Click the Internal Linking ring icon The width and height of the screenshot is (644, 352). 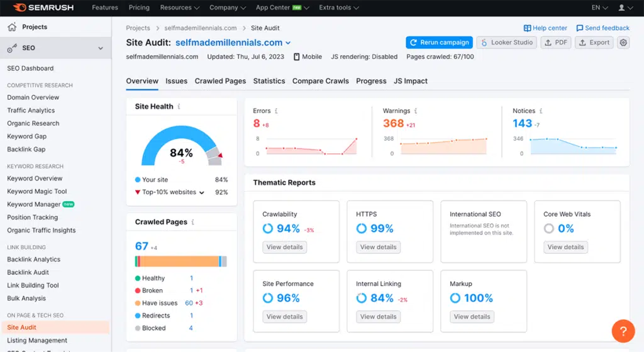click(362, 298)
